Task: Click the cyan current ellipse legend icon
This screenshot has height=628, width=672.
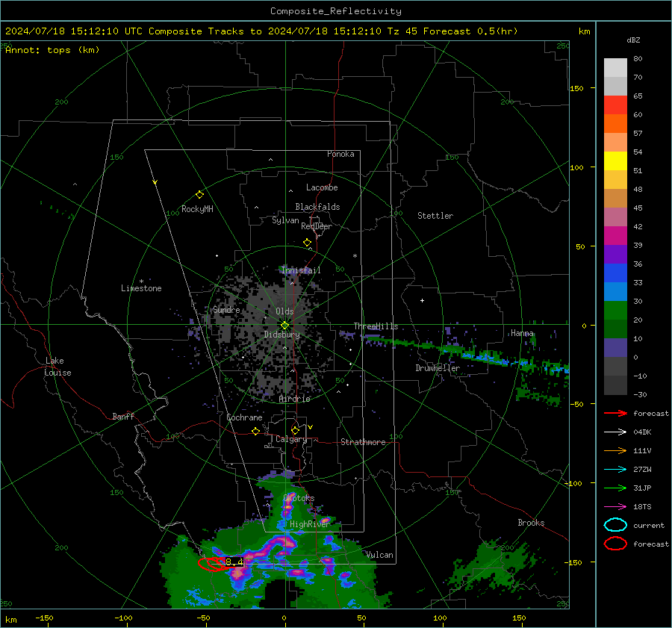Action: click(615, 525)
